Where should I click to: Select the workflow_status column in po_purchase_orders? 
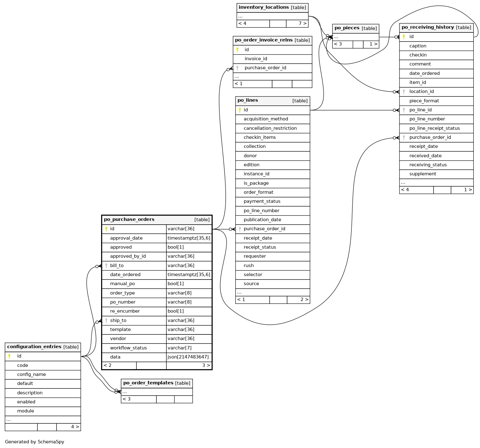[x=128, y=348]
